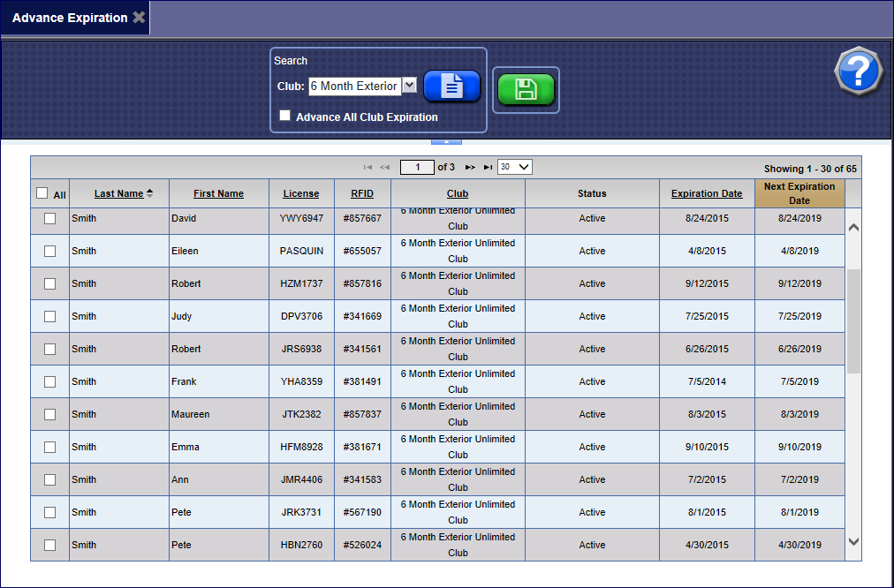Jump to last page arrow
The width and height of the screenshot is (894, 588).
(488, 167)
